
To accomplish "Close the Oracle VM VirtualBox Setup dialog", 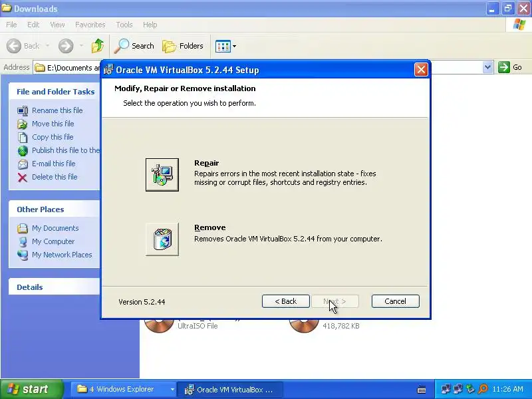I will [x=421, y=70].
